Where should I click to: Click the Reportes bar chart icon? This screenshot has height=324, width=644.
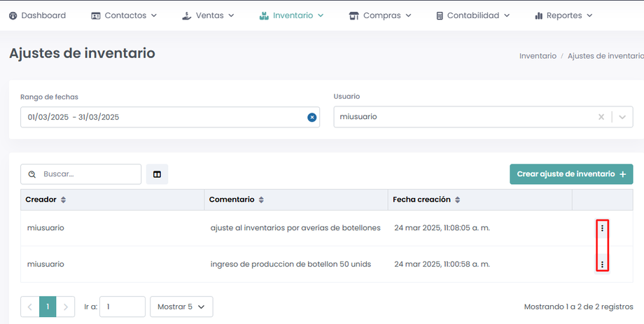pyautogui.click(x=539, y=15)
